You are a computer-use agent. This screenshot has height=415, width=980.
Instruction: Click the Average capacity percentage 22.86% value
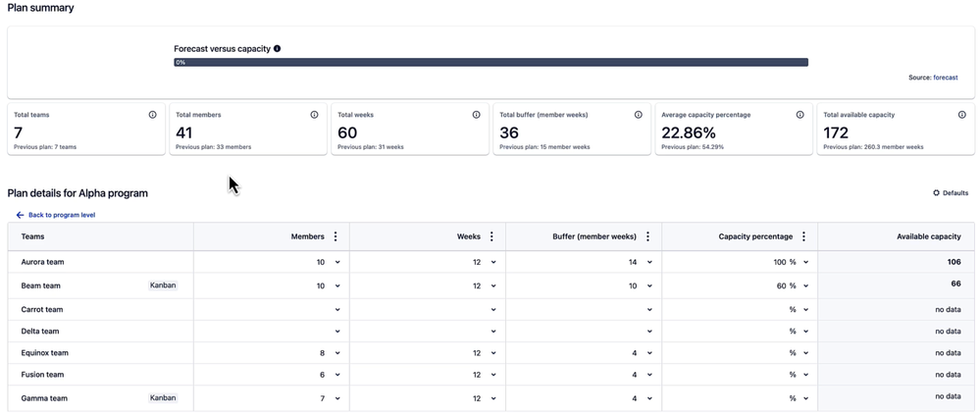pos(688,132)
